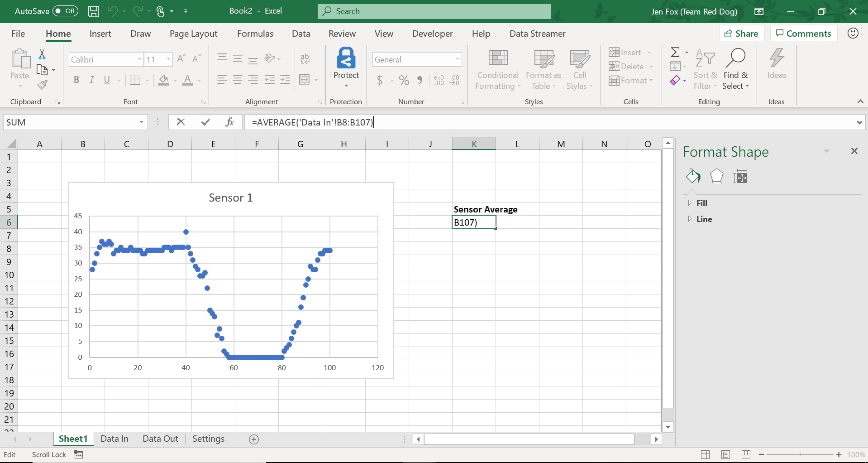Click the Comments button

point(803,34)
